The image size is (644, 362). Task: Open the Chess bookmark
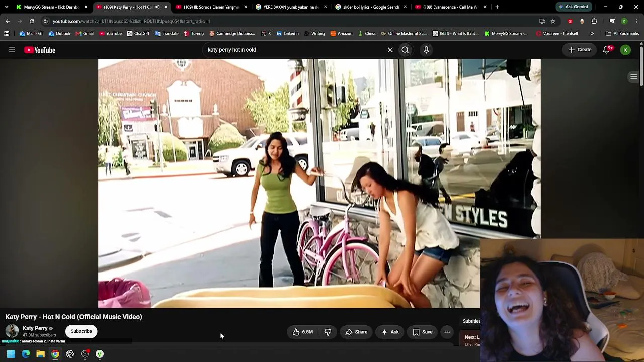tap(367, 34)
